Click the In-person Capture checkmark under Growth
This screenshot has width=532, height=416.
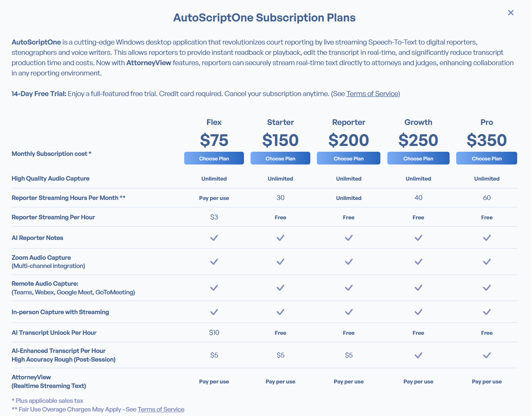[418, 312]
